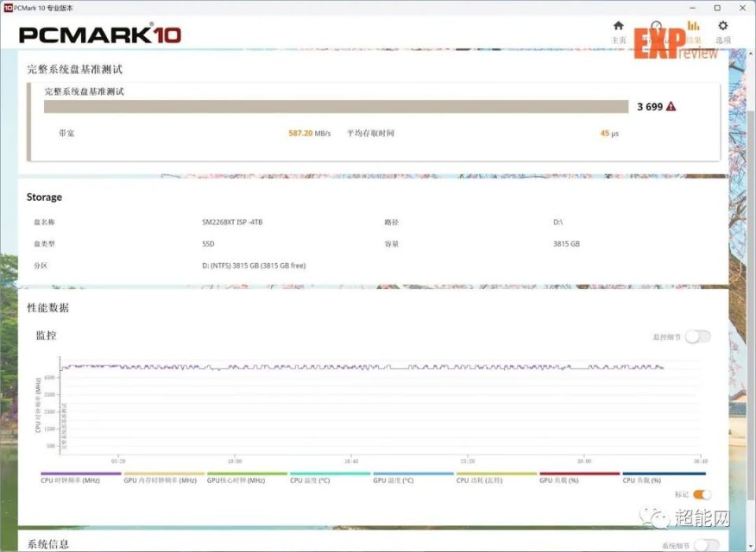Click the disk name SM2268XT ISP -4TB

232,222
